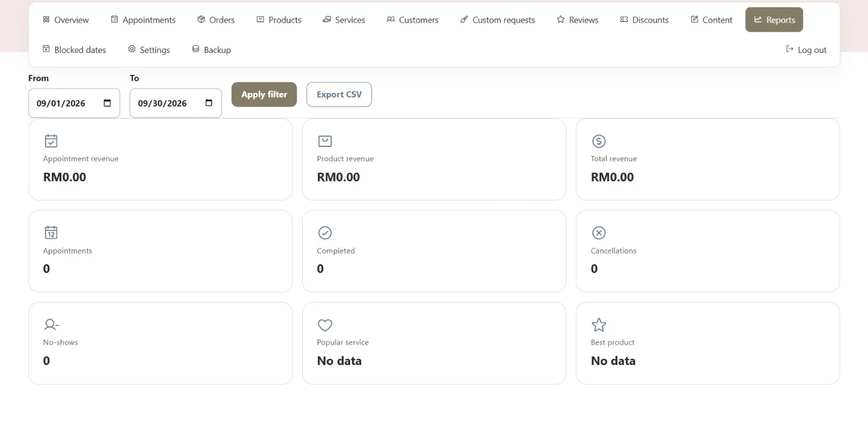Navigate to Services tab
This screenshot has width=868, height=445.
(344, 20)
